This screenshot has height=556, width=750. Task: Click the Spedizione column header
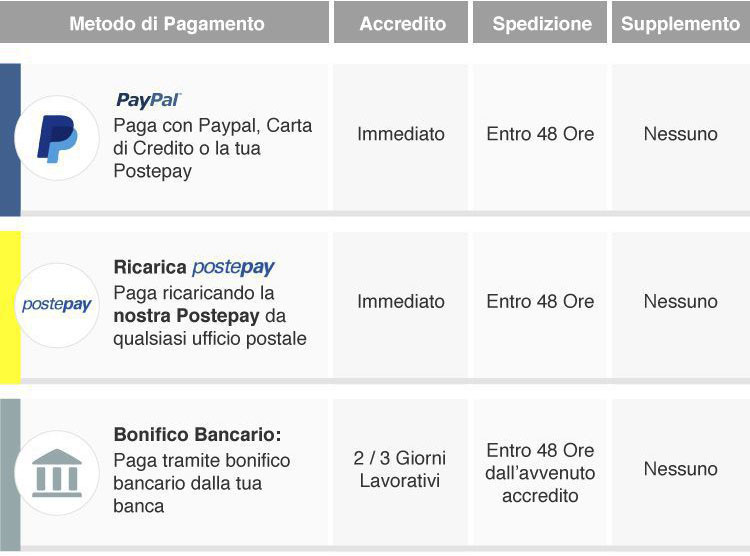pos(540,22)
